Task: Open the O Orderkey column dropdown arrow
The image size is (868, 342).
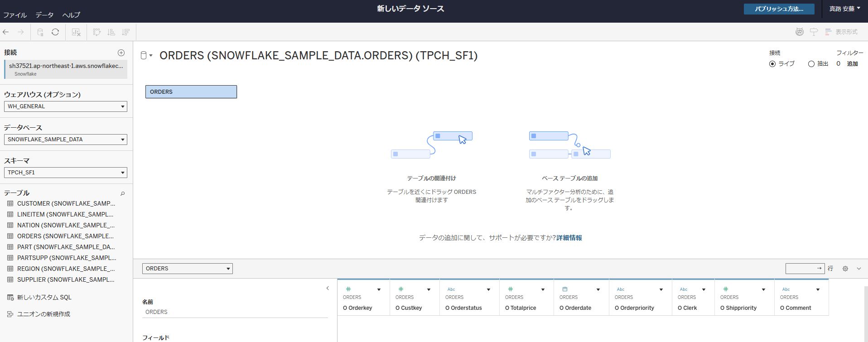Action: (x=379, y=289)
